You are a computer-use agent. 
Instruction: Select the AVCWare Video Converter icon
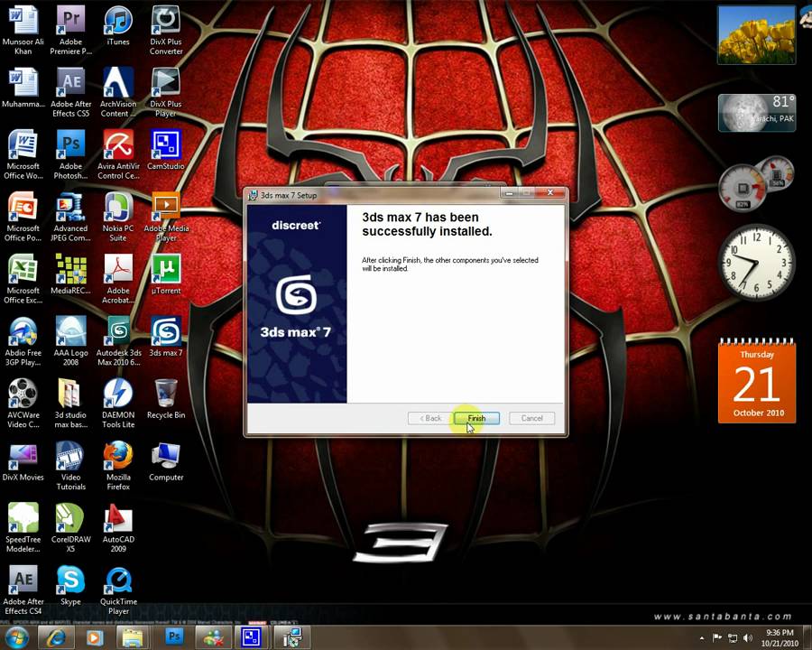click(23, 404)
